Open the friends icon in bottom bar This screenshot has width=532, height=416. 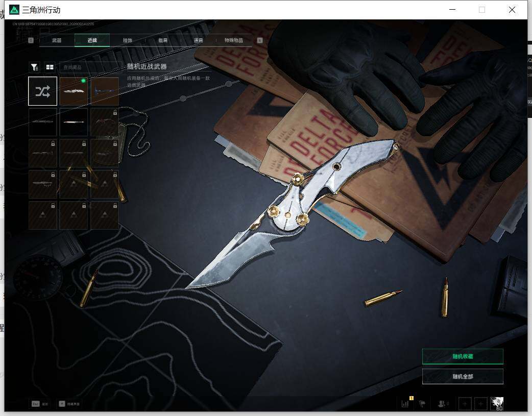tap(443, 403)
